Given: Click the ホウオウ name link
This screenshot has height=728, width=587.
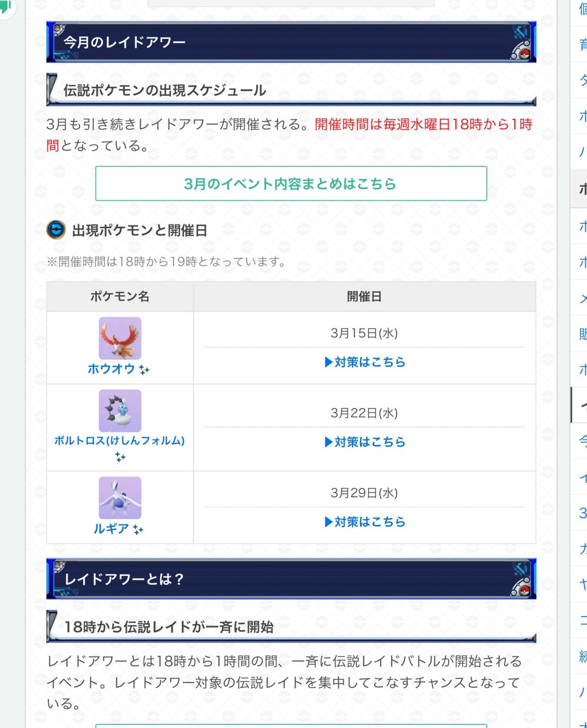Looking at the screenshot, I should [111, 369].
